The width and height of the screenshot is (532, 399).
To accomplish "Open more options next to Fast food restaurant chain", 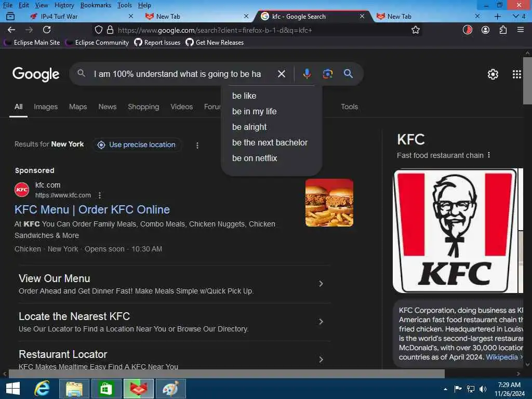I will pos(488,155).
